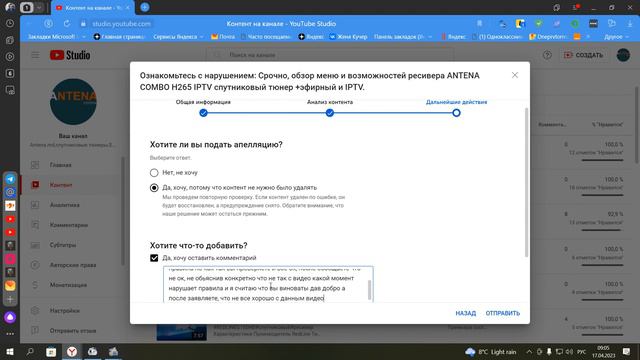The width and height of the screenshot is (640, 360).
Task: Open the Одноклассники bookmark
Action: coord(497,37)
